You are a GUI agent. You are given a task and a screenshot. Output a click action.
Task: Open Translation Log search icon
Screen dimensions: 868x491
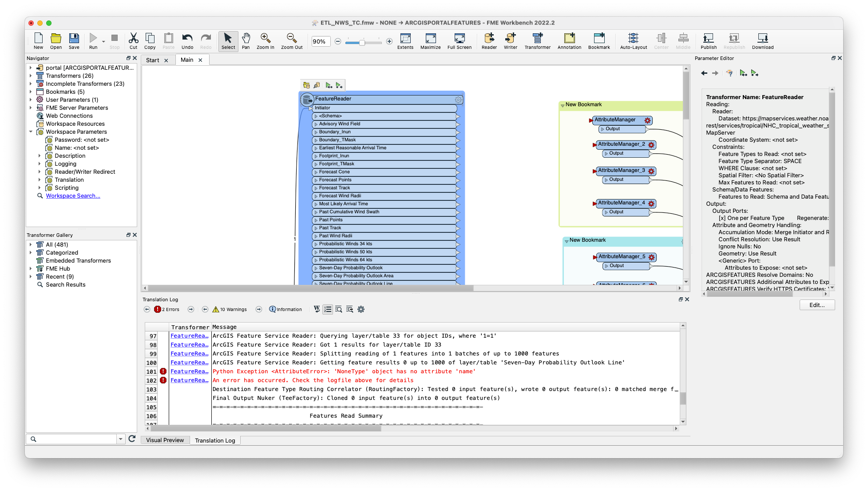point(338,309)
